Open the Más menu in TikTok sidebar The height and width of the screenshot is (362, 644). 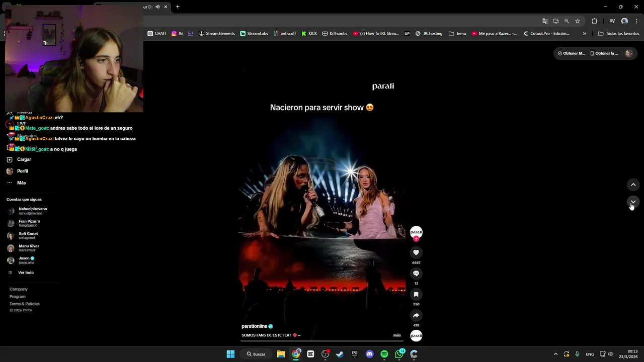tap(16, 183)
